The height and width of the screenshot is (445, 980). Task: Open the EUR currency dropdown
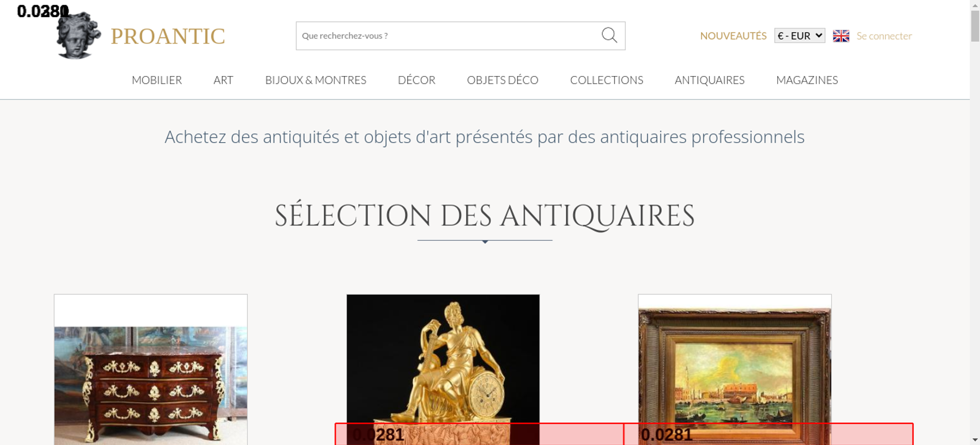click(799, 36)
